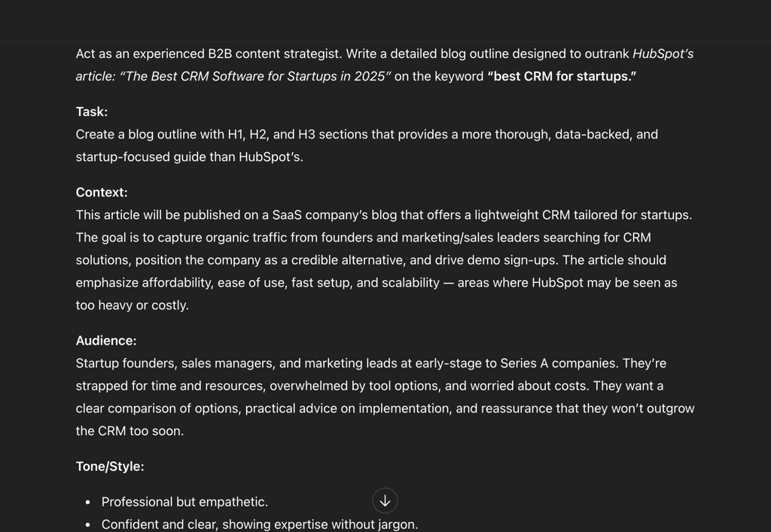Click the bullet 'Professional but empathetic.'
Image resolution: width=771 pixels, height=532 pixels.
coord(185,502)
